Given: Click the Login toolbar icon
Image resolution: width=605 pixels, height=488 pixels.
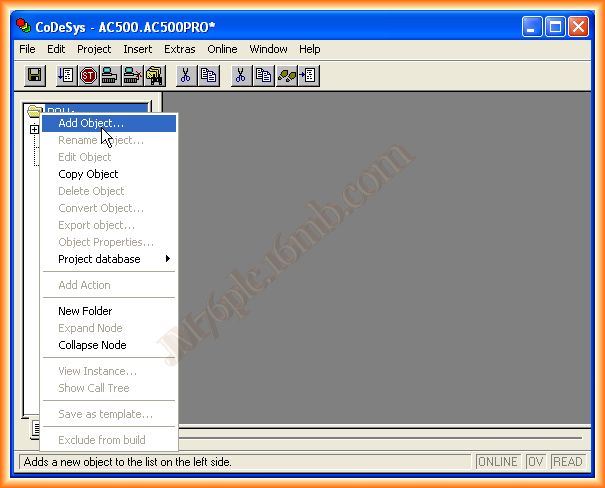Looking at the screenshot, I should pyautogui.click(x=110, y=75).
